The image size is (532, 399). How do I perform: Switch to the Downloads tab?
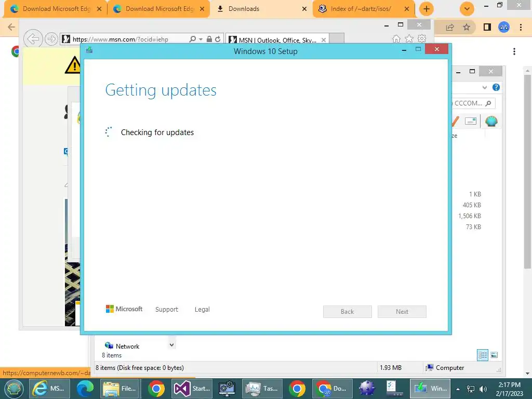tap(261, 9)
